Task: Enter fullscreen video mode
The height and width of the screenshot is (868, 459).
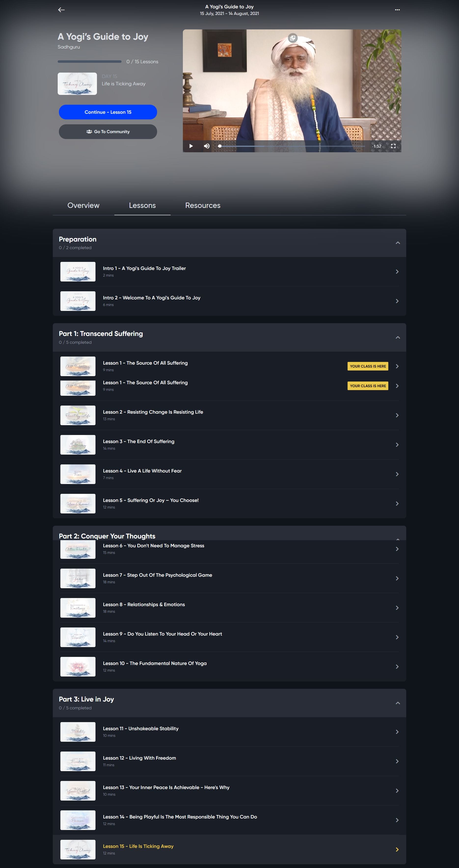Action: 393,146
